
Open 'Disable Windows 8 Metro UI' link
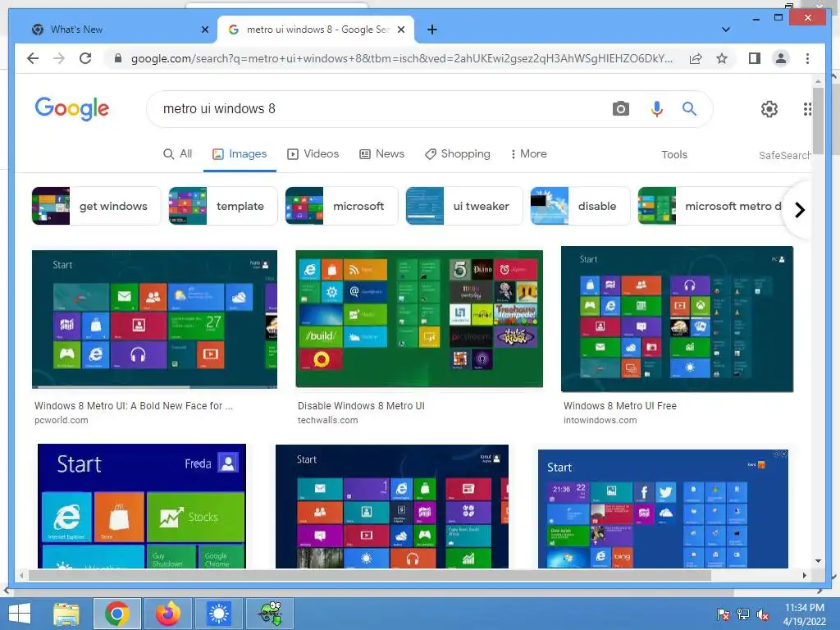tap(361, 405)
